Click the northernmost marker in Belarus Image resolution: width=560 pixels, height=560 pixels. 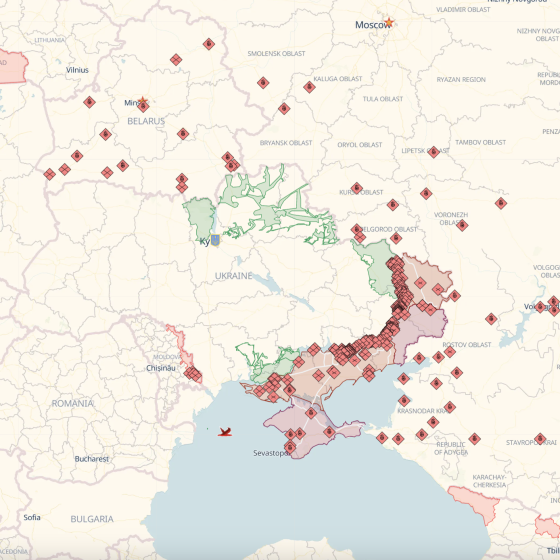(x=209, y=44)
